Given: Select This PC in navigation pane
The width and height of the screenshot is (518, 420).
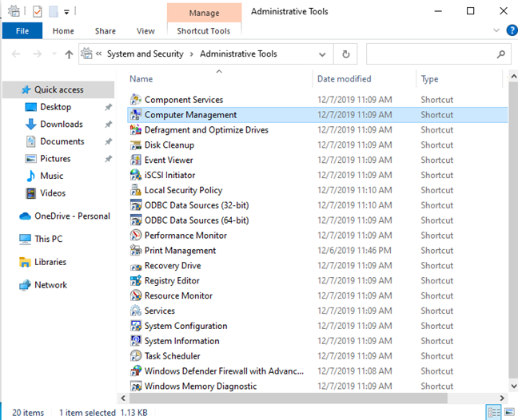Looking at the screenshot, I should click(x=48, y=239).
